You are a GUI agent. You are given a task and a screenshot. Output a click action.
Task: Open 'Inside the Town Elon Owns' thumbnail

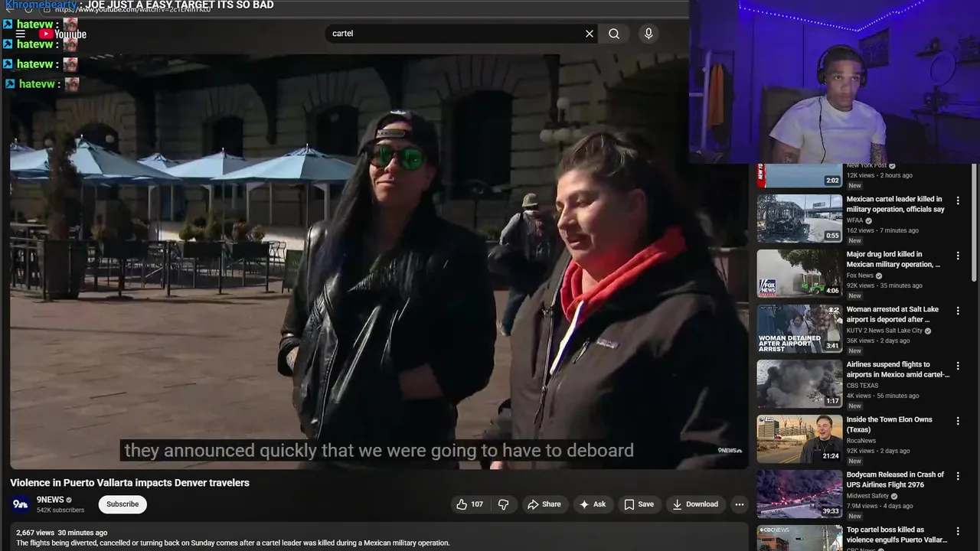[799, 439]
